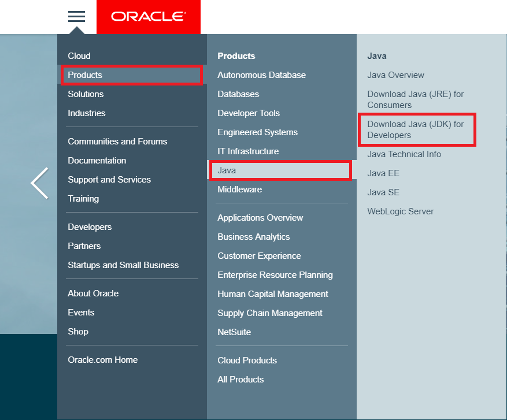The height and width of the screenshot is (420, 507).
Task: Select Partners in the menu
Action: (84, 246)
